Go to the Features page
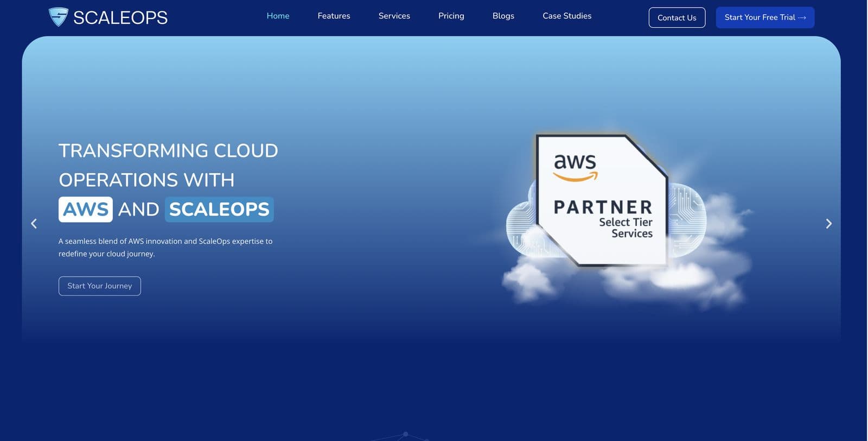 [x=334, y=16]
